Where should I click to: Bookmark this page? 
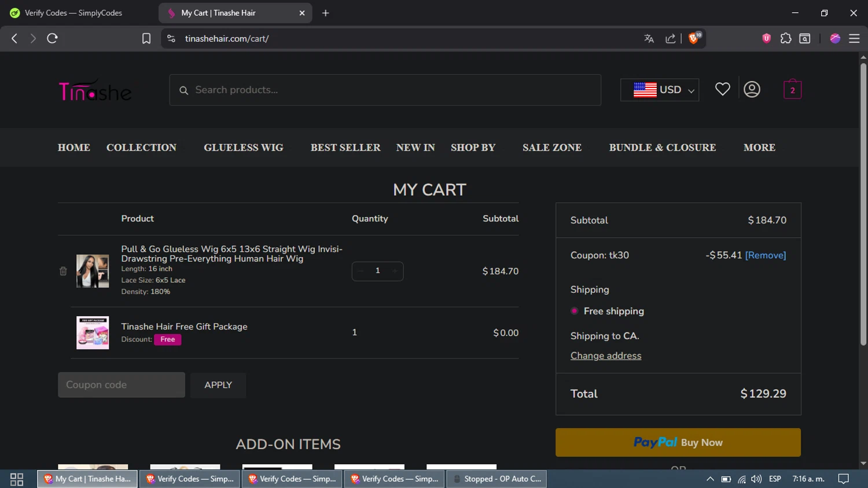click(146, 38)
